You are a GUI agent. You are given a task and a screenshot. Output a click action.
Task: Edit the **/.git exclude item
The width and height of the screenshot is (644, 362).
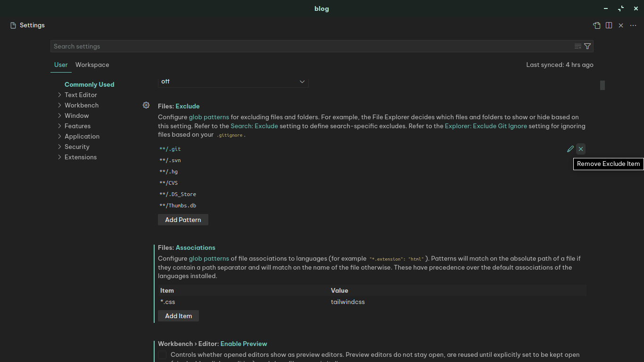(x=570, y=149)
